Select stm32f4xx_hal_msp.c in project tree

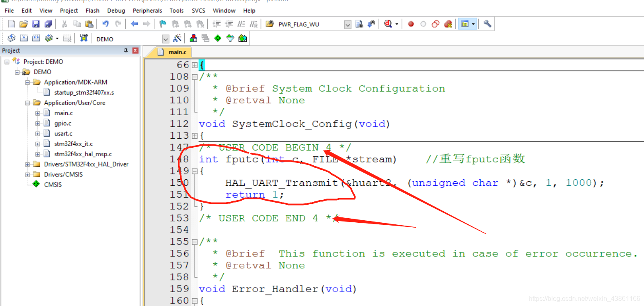click(x=83, y=154)
